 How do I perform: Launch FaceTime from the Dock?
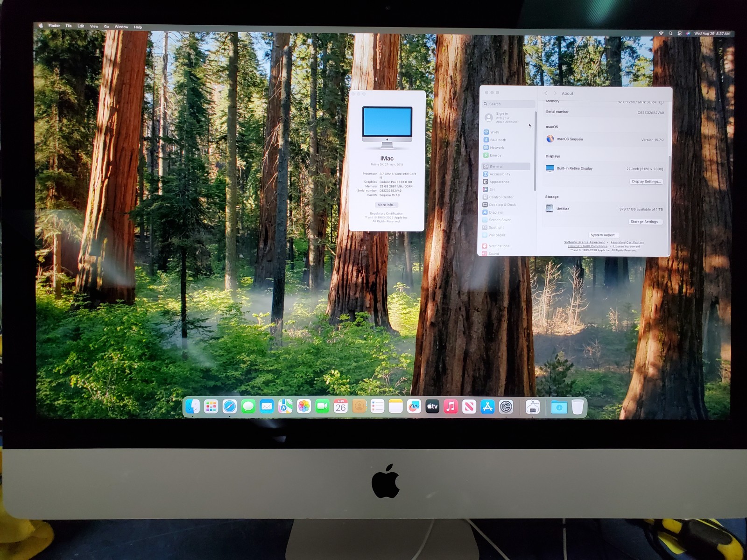point(322,406)
